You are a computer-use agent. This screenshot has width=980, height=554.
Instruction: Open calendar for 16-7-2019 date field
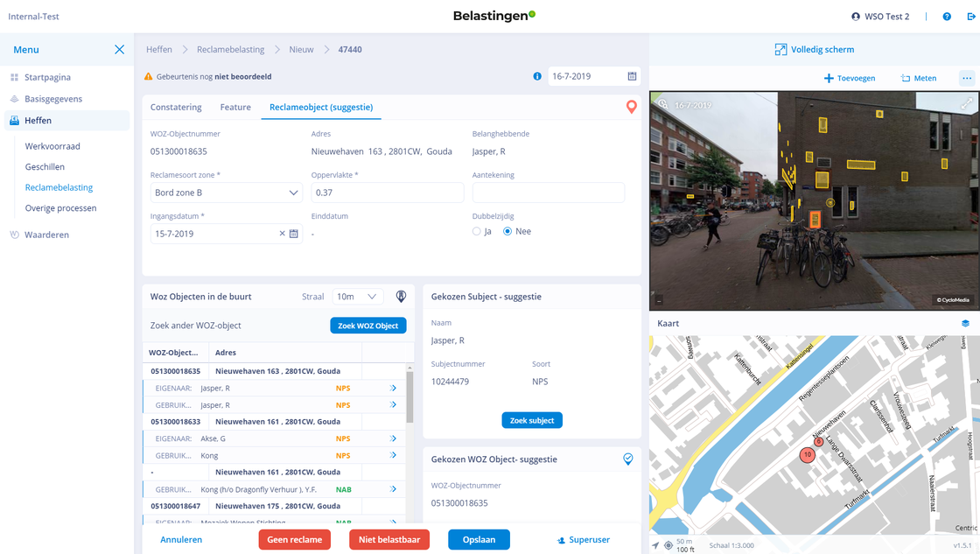[x=632, y=76]
